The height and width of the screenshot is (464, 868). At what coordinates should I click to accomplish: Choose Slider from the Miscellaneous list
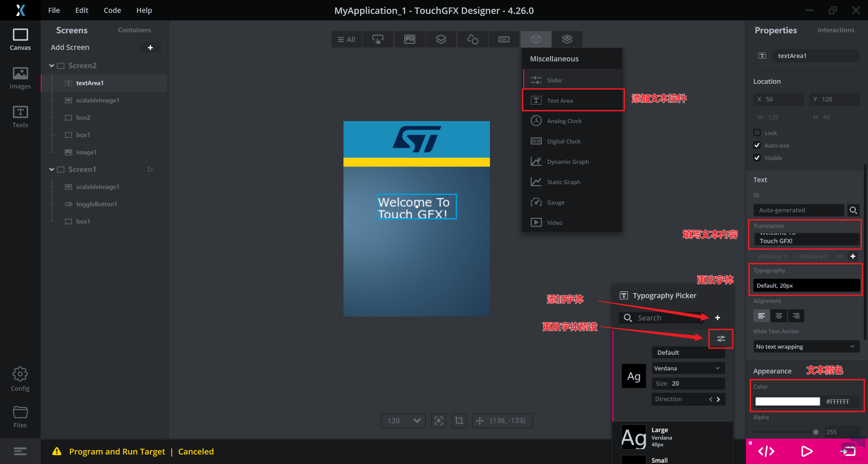(x=573, y=80)
